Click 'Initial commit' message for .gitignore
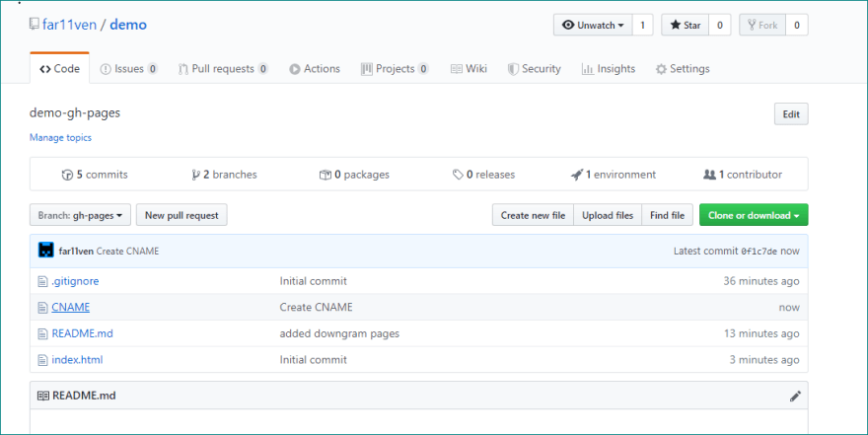 [314, 281]
